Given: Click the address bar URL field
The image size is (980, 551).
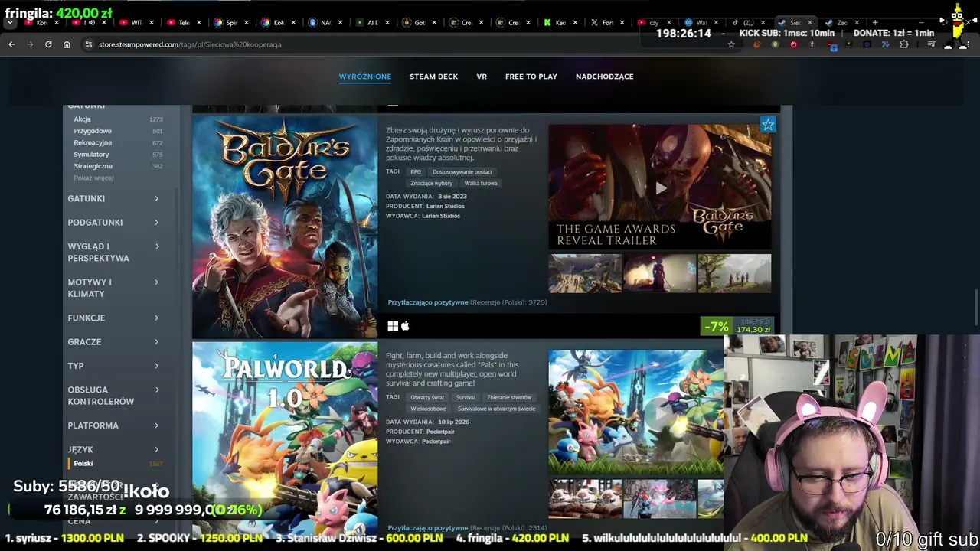Looking at the screenshot, I should pos(406,44).
